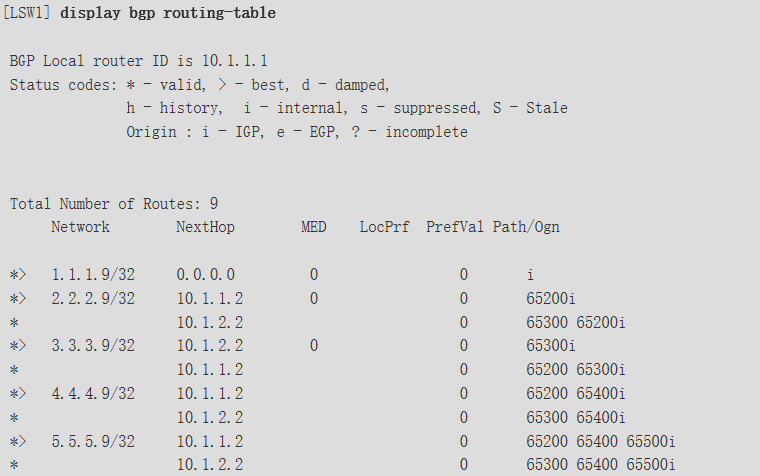
Task: Click the Network column header
Action: 80,227
